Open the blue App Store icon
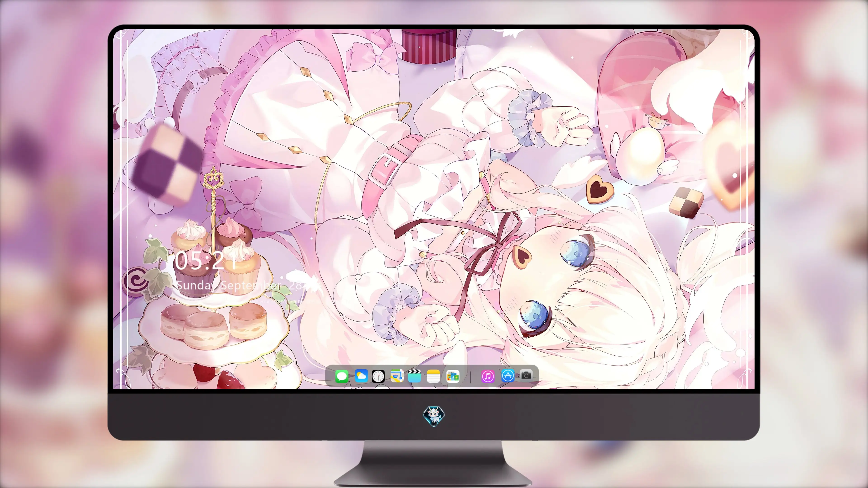 508,375
